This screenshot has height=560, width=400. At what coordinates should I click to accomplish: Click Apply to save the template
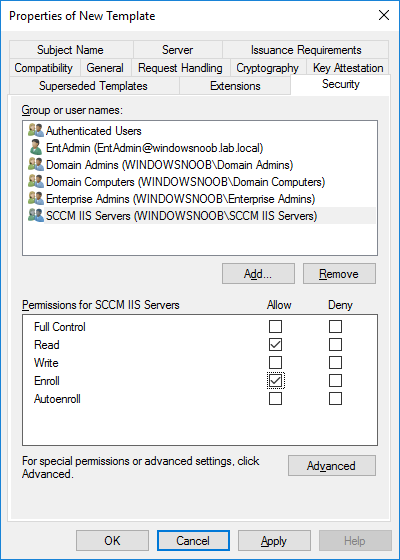[x=274, y=541]
